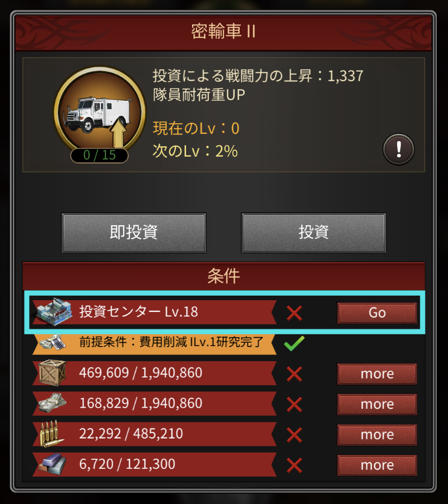Click the bullets ammo resource icon
Image resolution: width=448 pixels, height=504 pixels.
click(x=51, y=433)
